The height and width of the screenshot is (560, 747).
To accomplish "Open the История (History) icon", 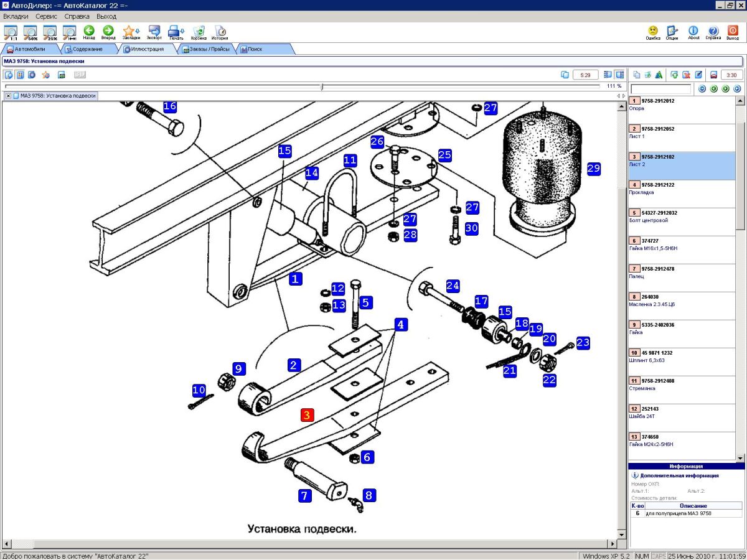I will (220, 32).
